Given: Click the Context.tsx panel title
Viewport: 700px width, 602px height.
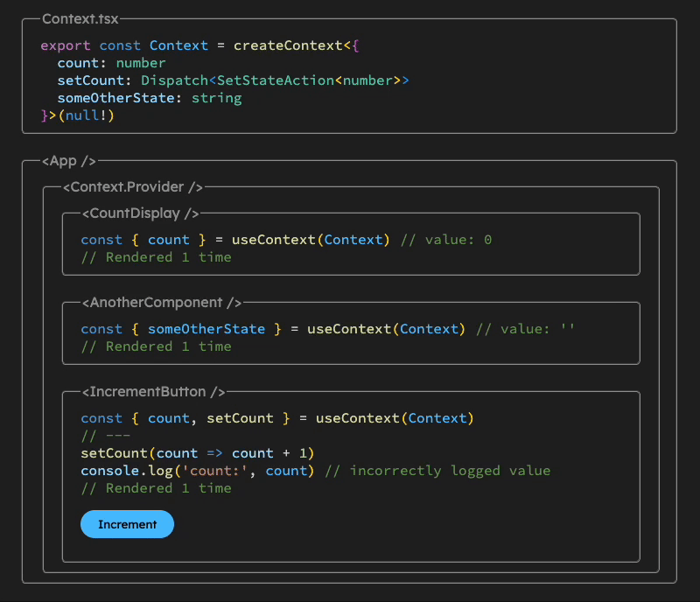Looking at the screenshot, I should pos(80,18).
